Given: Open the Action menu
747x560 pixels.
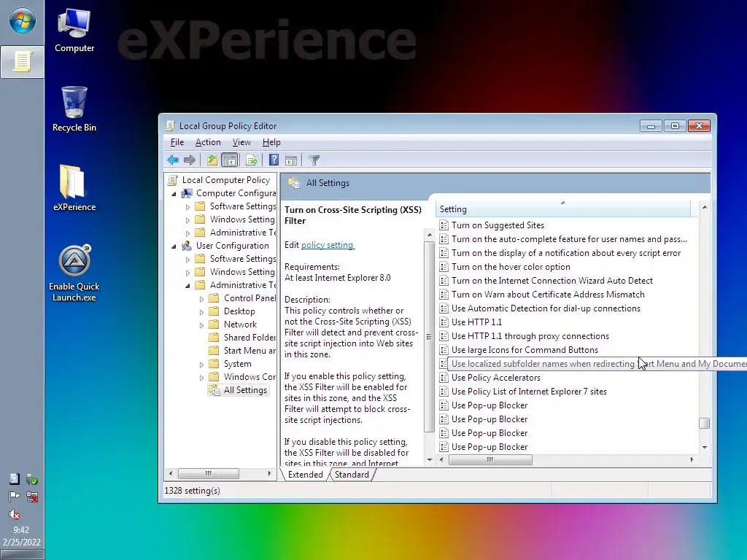Looking at the screenshot, I should [x=208, y=142].
